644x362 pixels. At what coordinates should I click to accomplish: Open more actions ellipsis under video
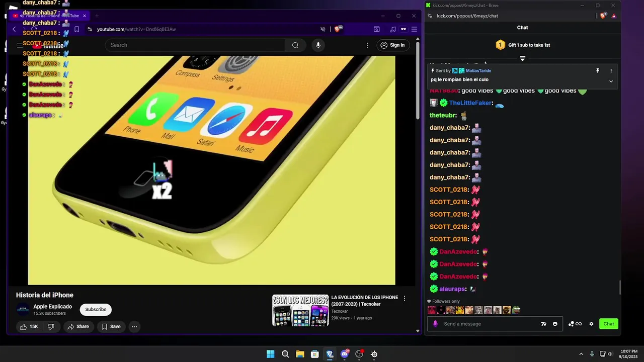click(134, 327)
